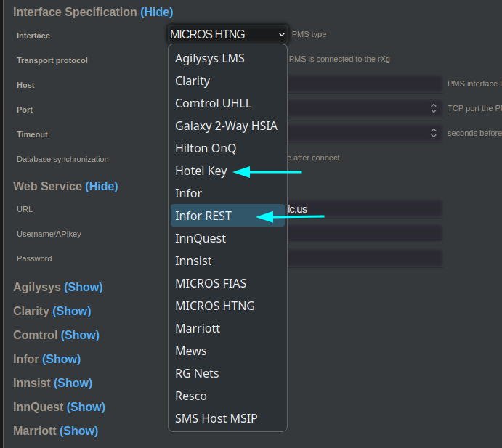Image resolution: width=502 pixels, height=448 pixels.
Task: Select Resco option
Action: coord(227,396)
